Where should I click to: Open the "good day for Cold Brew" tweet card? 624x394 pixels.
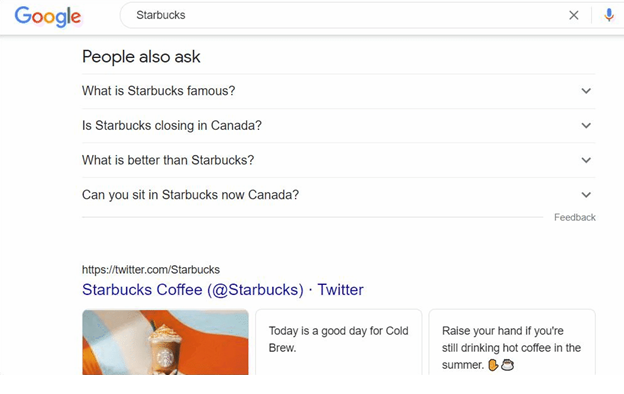(x=339, y=342)
